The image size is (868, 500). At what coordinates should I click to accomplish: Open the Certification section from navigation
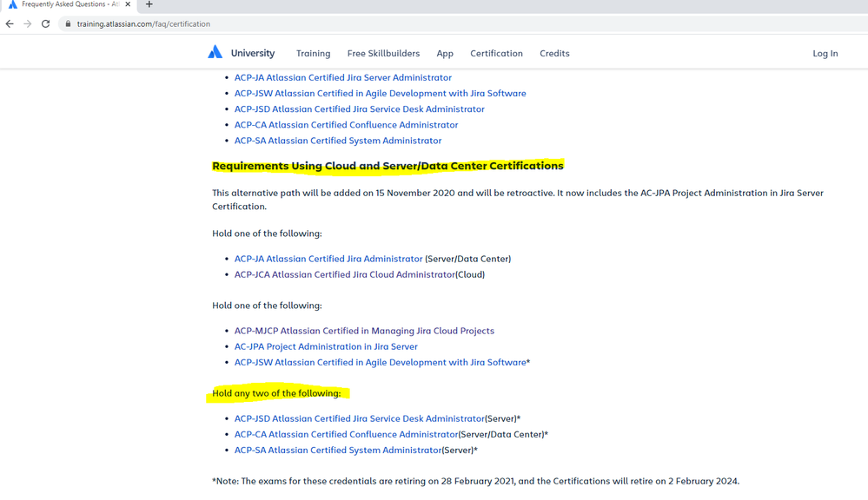tap(496, 53)
